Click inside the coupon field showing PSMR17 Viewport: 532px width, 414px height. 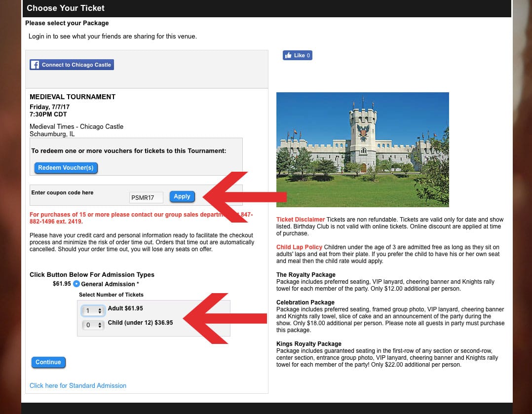146,197
